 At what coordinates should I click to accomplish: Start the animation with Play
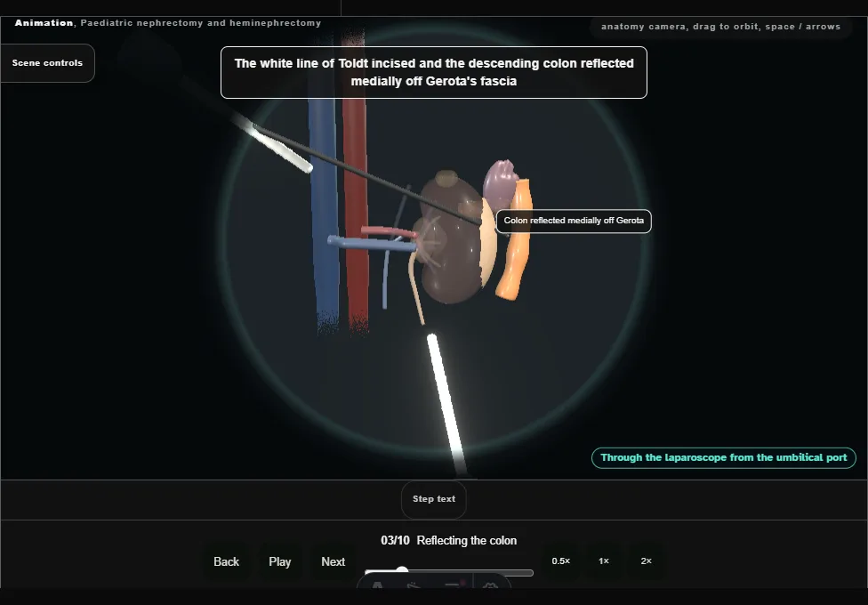[x=280, y=561]
